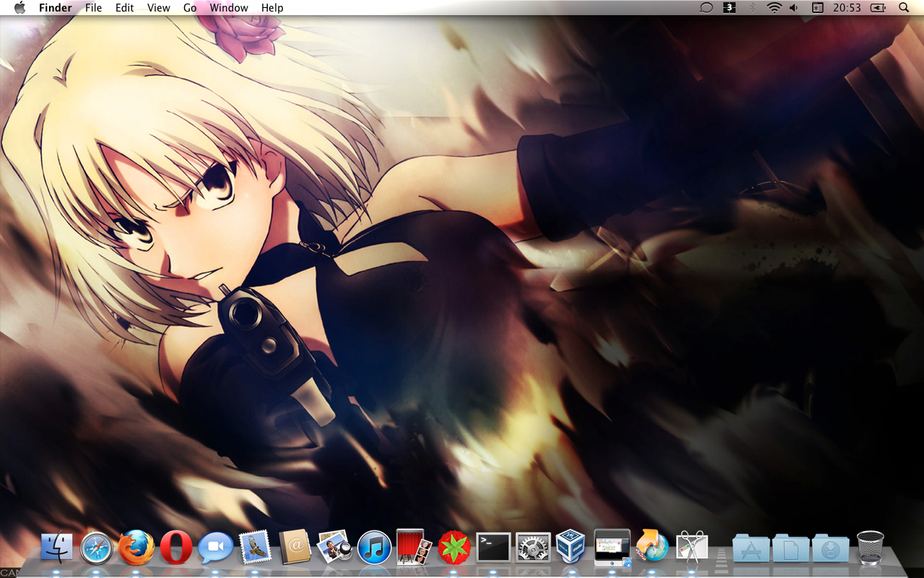Open the Go menu
The image size is (924, 578).
(190, 8)
